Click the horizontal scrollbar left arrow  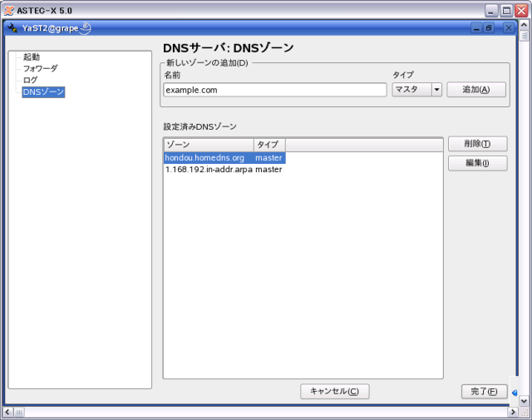7,412
